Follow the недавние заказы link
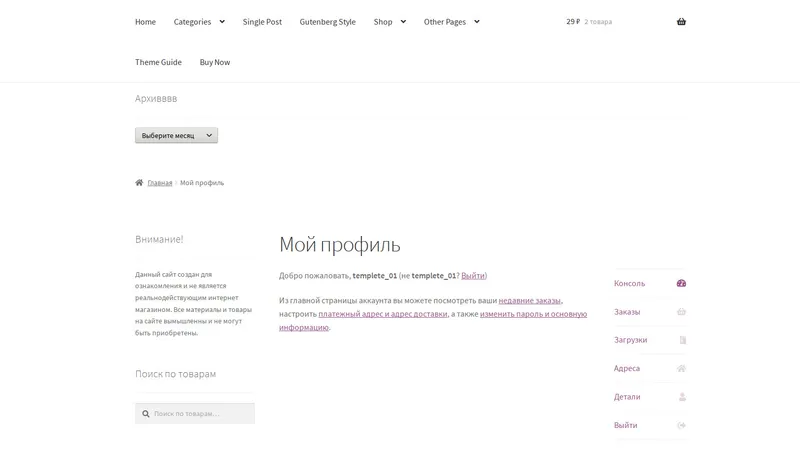800x450 pixels. (530, 301)
